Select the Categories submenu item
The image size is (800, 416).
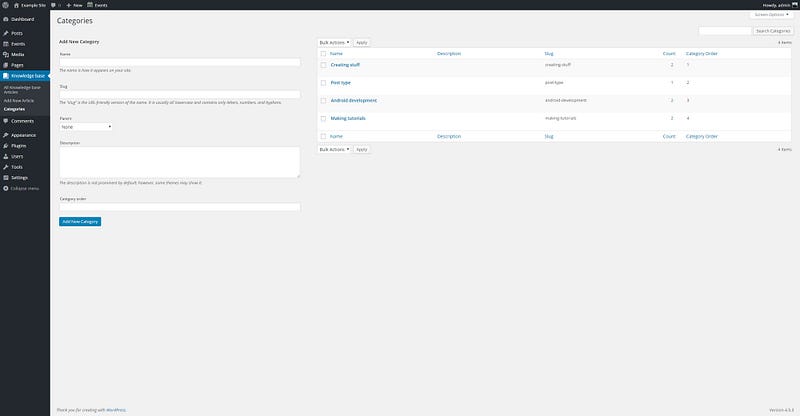[x=14, y=109]
